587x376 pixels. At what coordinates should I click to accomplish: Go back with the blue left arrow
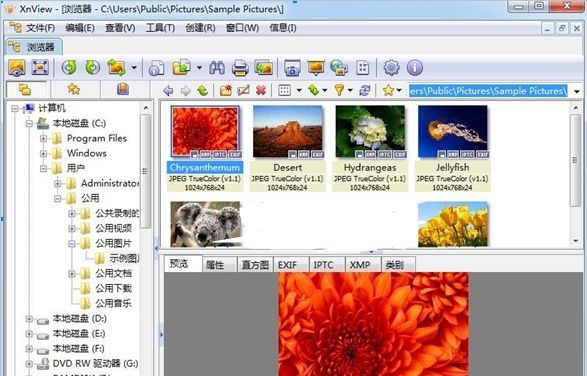coord(168,90)
